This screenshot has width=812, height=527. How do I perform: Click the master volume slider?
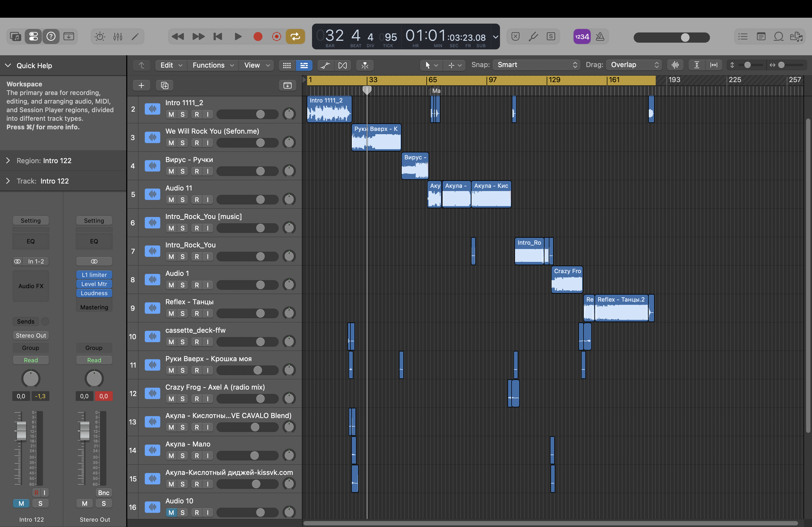pos(672,38)
